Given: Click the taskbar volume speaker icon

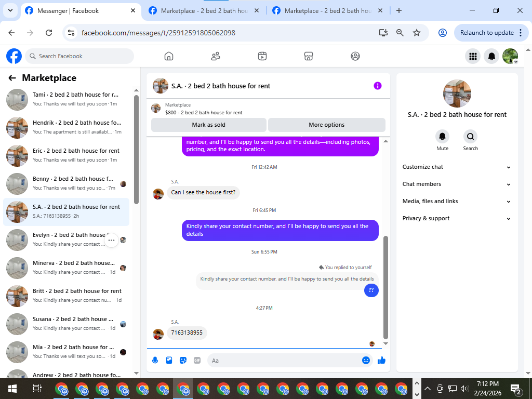Looking at the screenshot, I should point(464,389).
